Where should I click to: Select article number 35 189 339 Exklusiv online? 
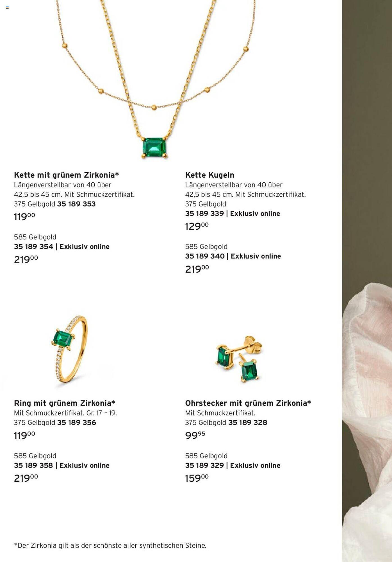pos(233,214)
